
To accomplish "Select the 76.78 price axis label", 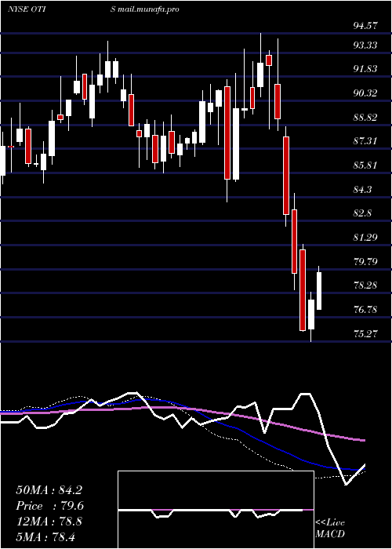I will [x=366, y=310].
